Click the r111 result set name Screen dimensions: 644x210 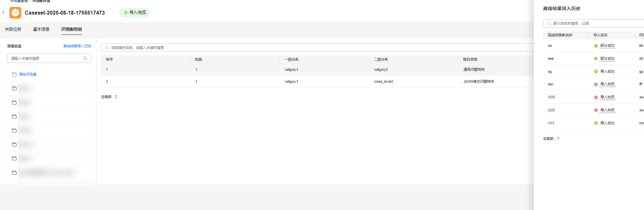(551, 123)
